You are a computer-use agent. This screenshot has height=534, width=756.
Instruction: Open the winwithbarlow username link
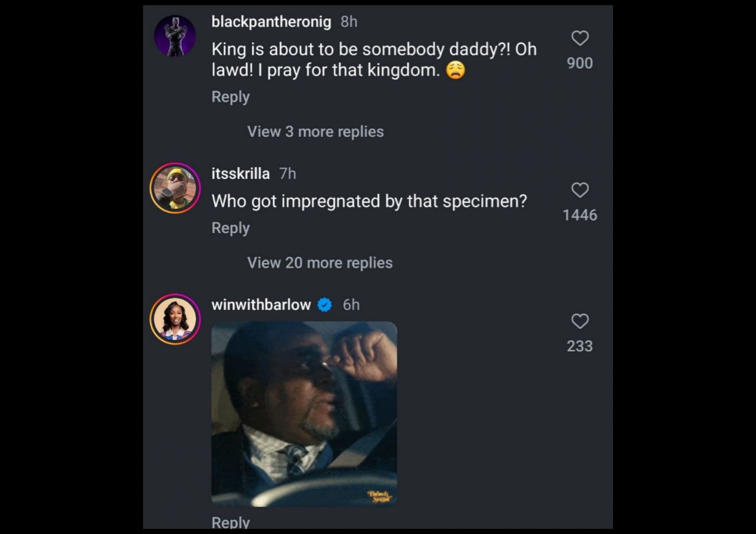[261, 305]
